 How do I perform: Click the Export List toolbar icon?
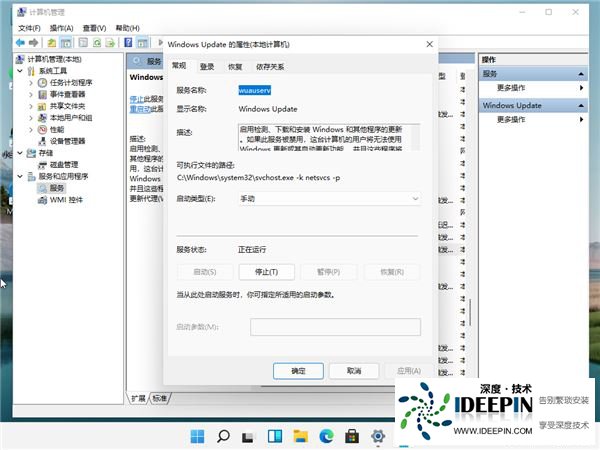pyautogui.click(x=110, y=43)
